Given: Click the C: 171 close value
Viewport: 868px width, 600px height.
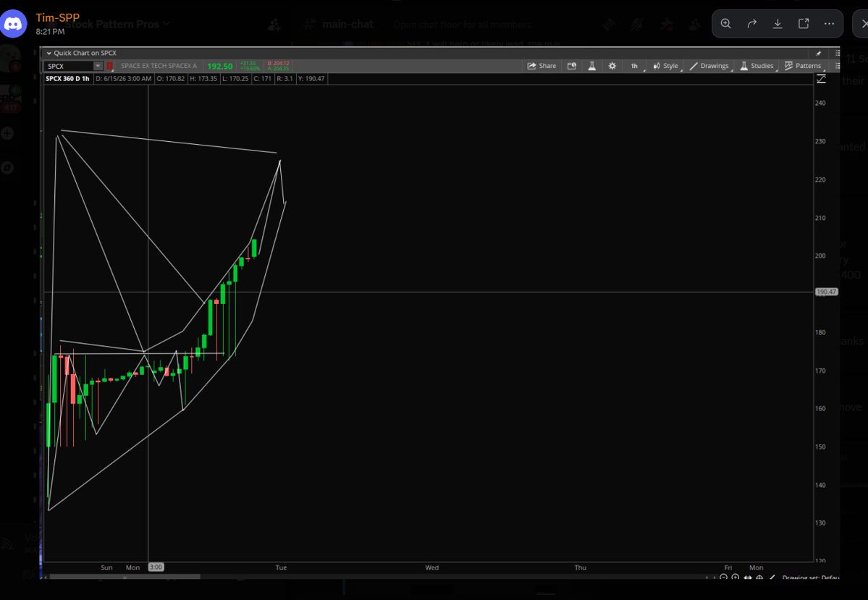Looking at the screenshot, I should pyautogui.click(x=263, y=79).
